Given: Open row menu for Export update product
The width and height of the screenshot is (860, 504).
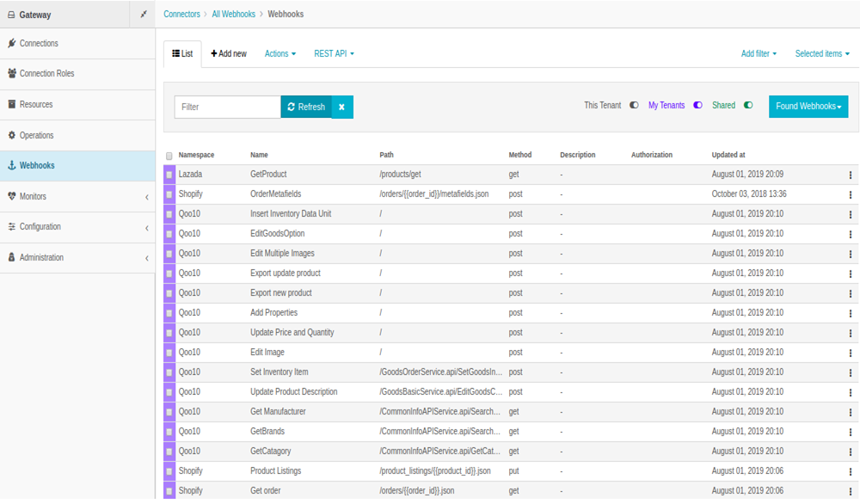Looking at the screenshot, I should point(851,274).
